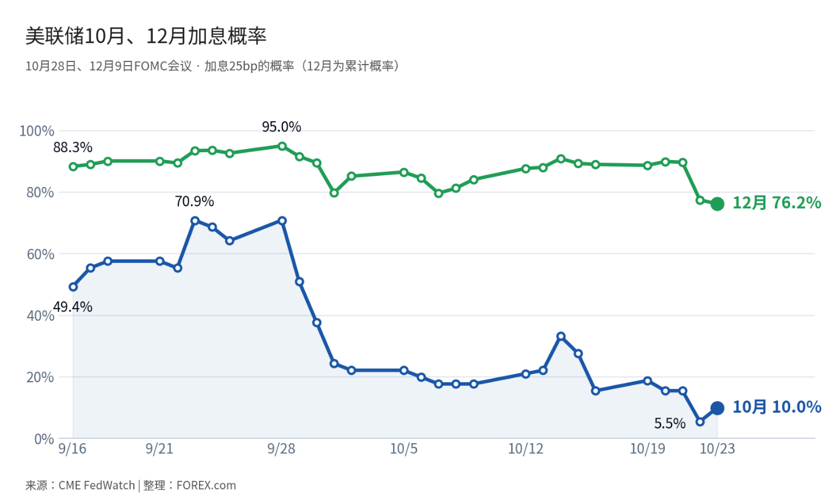The width and height of the screenshot is (840, 504).
Task: Click the CME FedWatch source text
Action: (x=97, y=486)
